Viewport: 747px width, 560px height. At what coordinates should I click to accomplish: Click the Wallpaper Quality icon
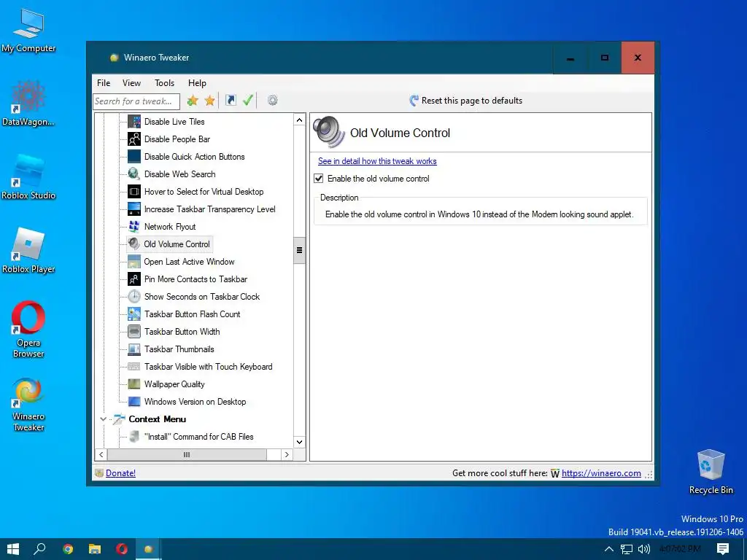[x=134, y=384]
